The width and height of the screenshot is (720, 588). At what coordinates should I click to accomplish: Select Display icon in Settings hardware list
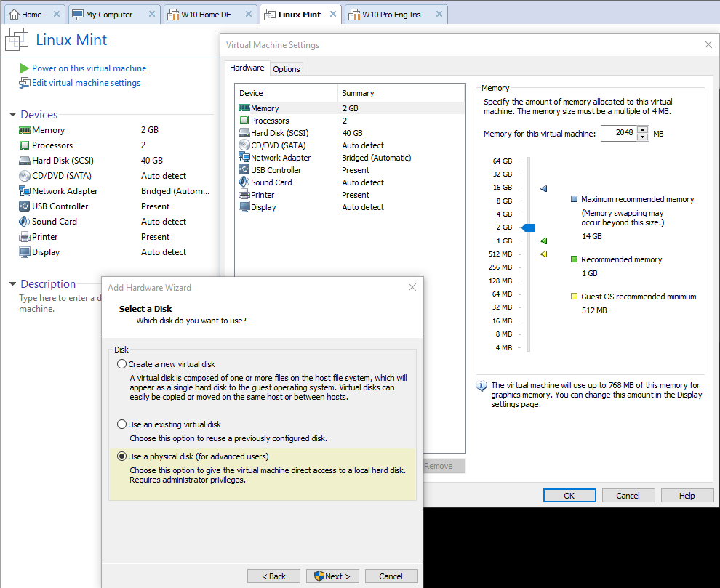(x=244, y=206)
